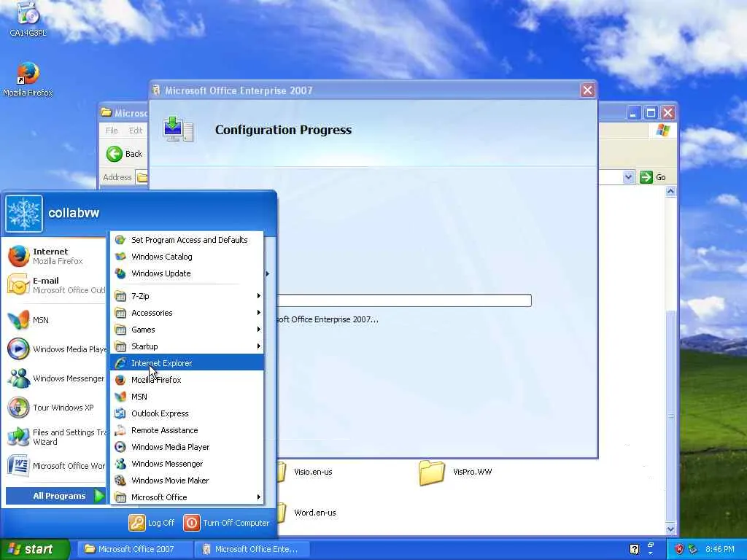
Task: Click the Explorer scrollbar up arrow
Action: pos(671,192)
